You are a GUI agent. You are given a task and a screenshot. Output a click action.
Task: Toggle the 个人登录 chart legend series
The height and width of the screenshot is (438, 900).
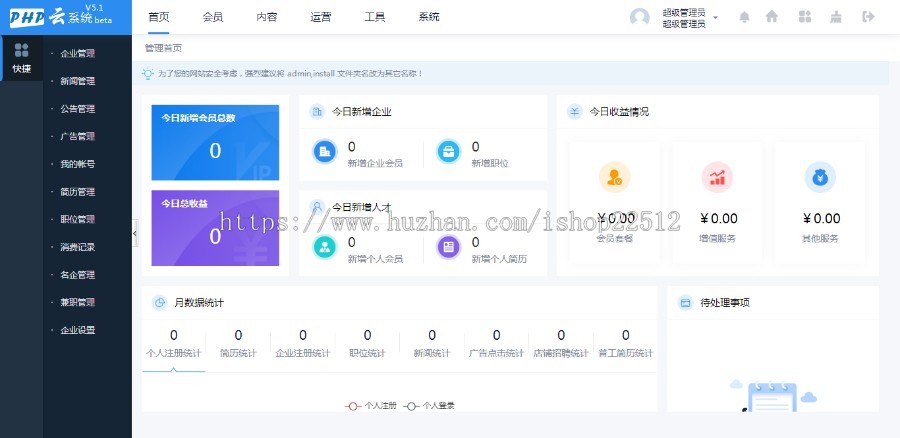pyautogui.click(x=430, y=406)
